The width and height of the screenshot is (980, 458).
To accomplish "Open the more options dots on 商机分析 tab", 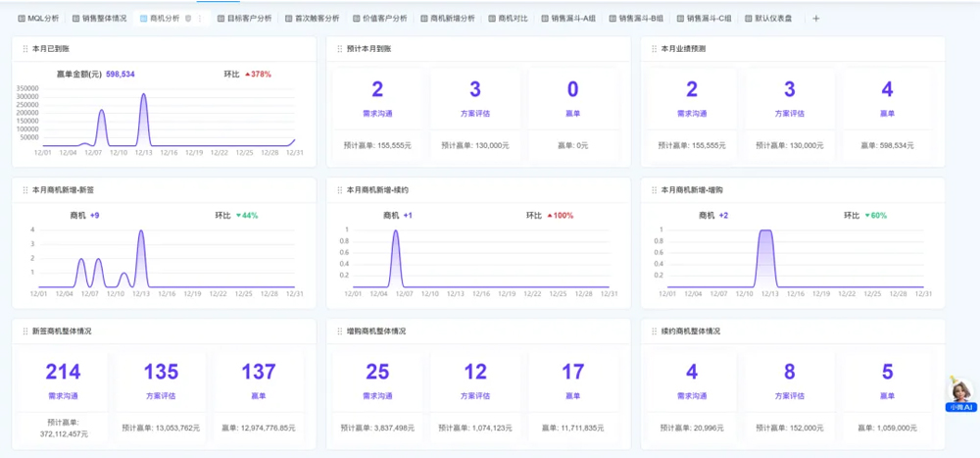I will (x=201, y=19).
